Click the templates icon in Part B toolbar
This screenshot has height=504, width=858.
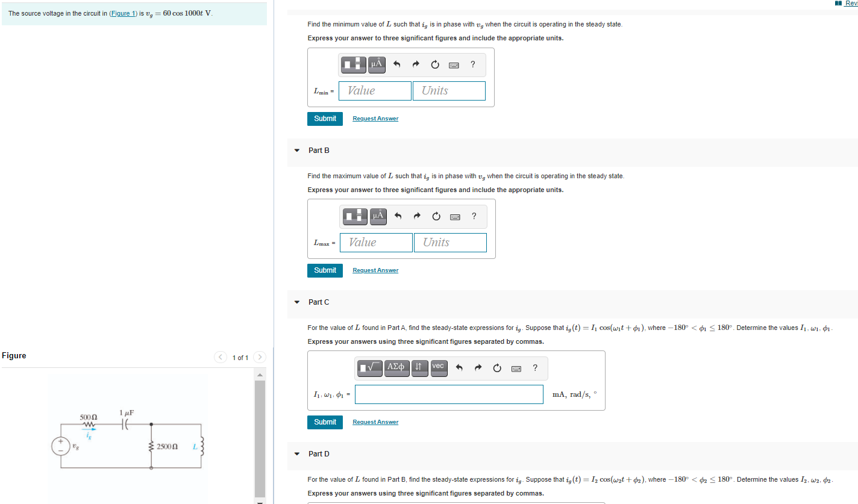355,216
